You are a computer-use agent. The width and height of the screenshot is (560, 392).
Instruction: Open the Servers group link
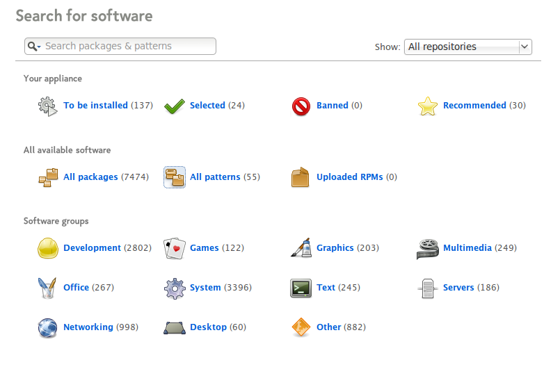coord(458,288)
